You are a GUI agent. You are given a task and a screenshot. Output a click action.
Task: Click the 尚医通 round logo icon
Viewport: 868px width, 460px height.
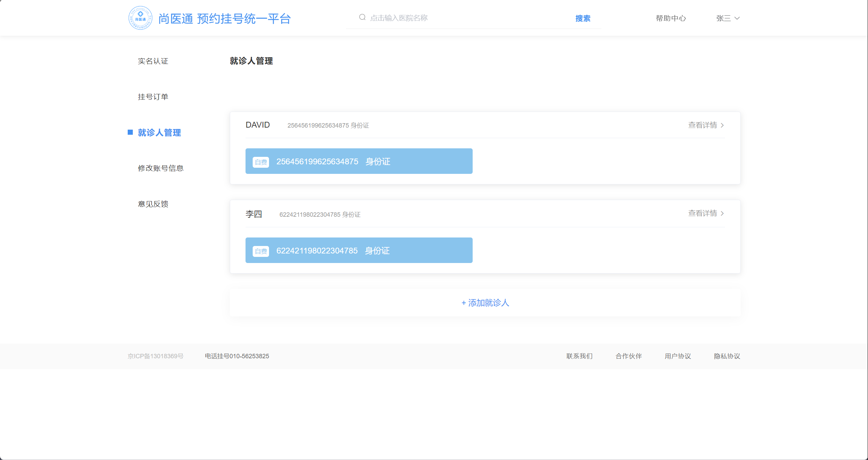140,18
